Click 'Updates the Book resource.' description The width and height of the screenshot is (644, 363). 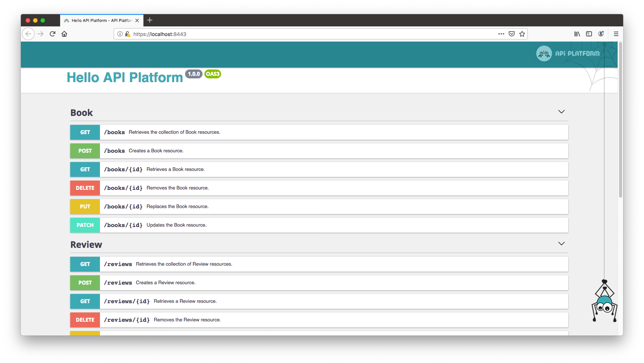(x=177, y=225)
